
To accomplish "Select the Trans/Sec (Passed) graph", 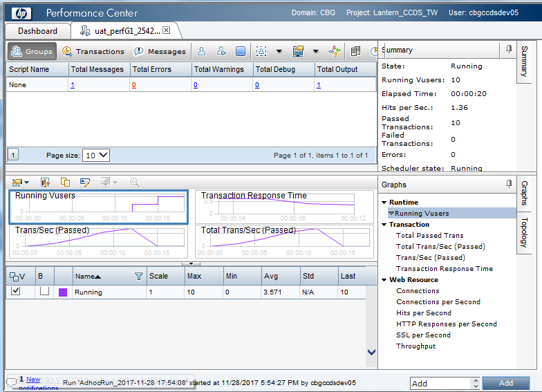I will tap(98, 241).
